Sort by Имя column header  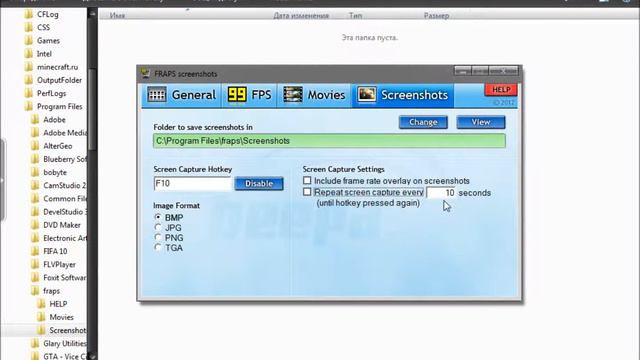click(x=117, y=16)
